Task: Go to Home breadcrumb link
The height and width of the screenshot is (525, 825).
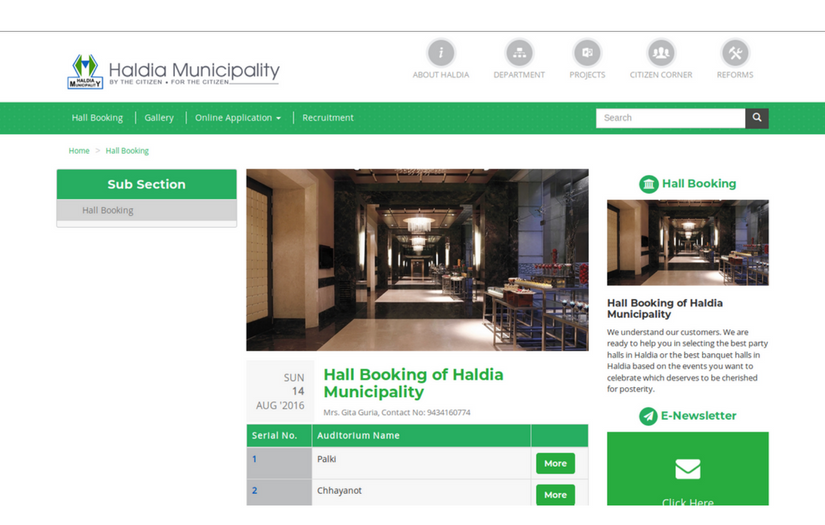Action: point(79,151)
